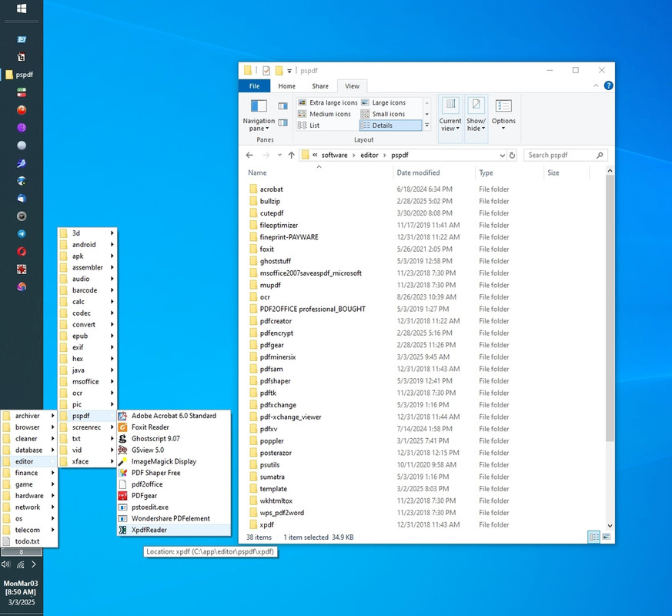Launch XpdfReader from menu
Image resolution: width=672 pixels, height=616 pixels.
coord(173,530)
